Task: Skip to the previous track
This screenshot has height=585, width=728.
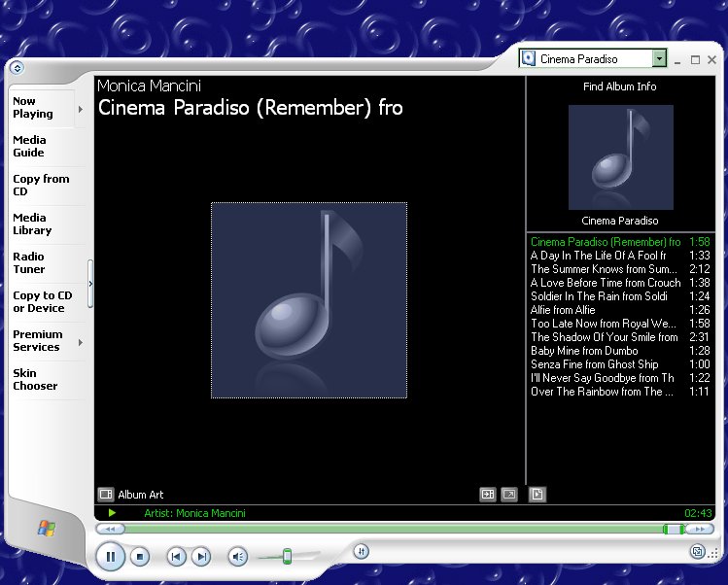Action: click(176, 557)
